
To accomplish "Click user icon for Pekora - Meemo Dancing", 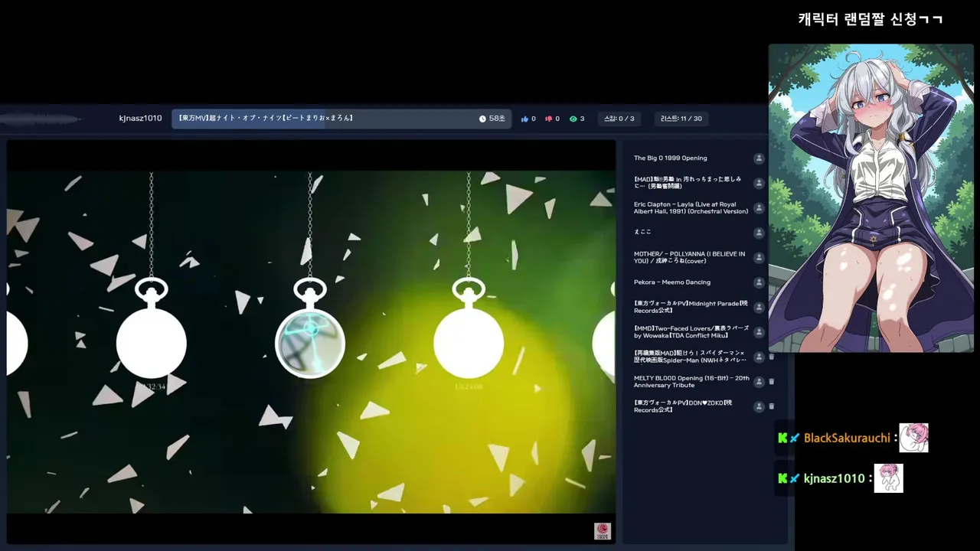I will pos(759,282).
